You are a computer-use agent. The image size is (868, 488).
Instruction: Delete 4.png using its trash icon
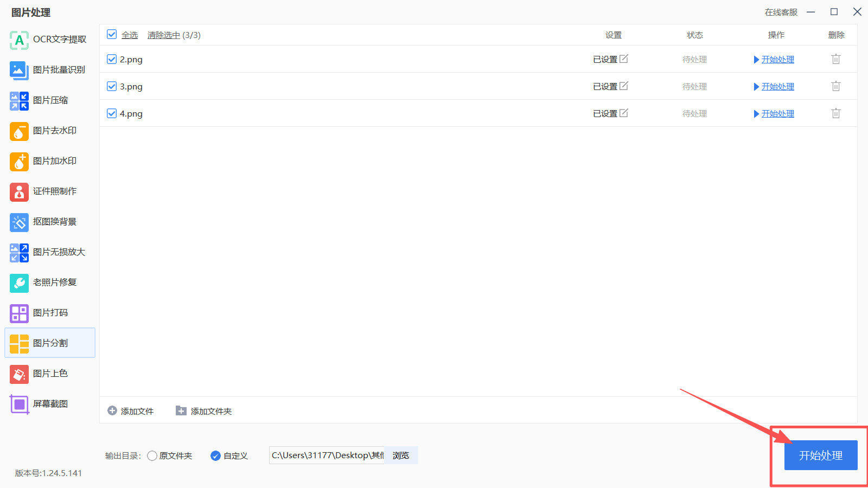coord(836,113)
